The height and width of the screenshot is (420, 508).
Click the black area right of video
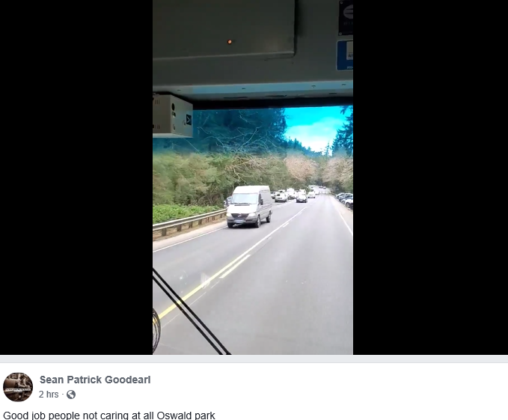[430, 177]
